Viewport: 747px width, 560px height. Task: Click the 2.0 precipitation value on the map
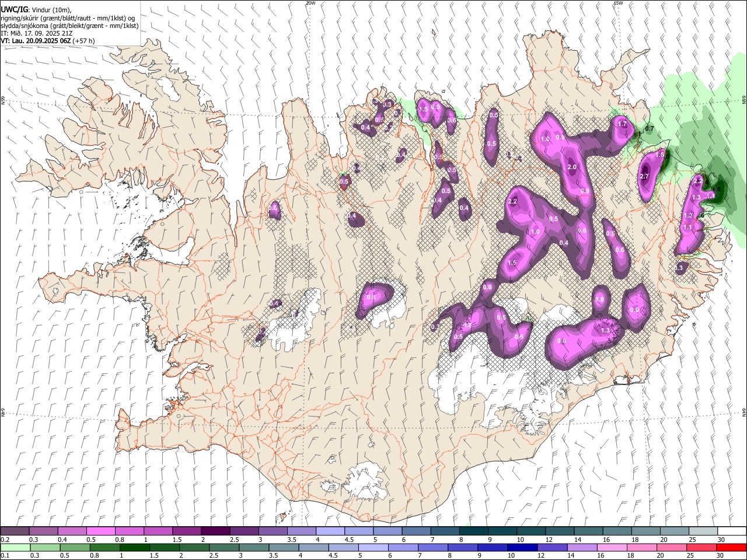[572, 167]
